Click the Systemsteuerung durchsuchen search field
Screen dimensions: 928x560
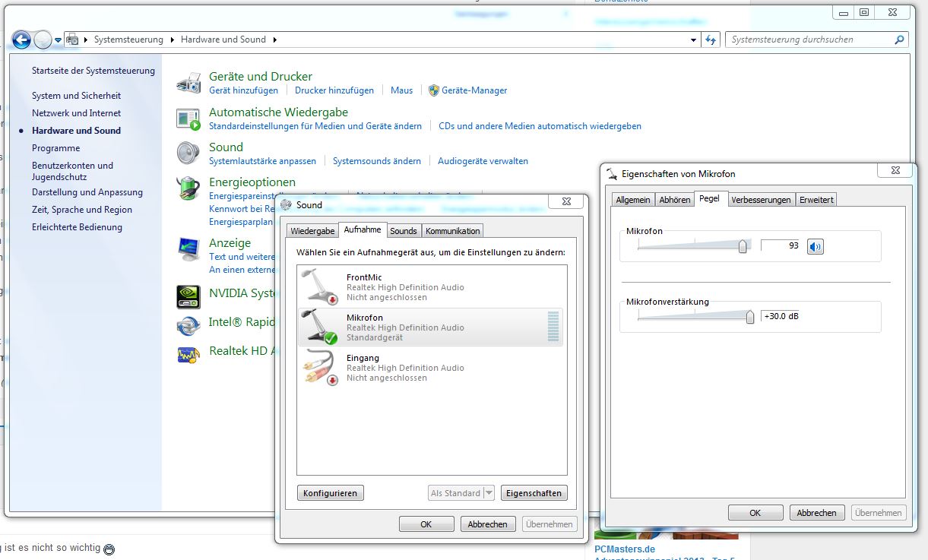tap(809, 40)
